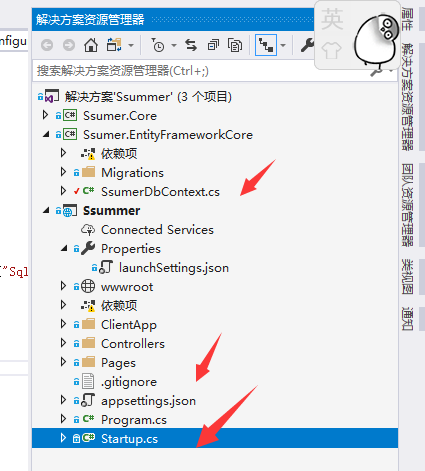Image resolution: width=425 pixels, height=471 pixels.
Task: Expand the Startup.cs node
Action: pos(63,438)
